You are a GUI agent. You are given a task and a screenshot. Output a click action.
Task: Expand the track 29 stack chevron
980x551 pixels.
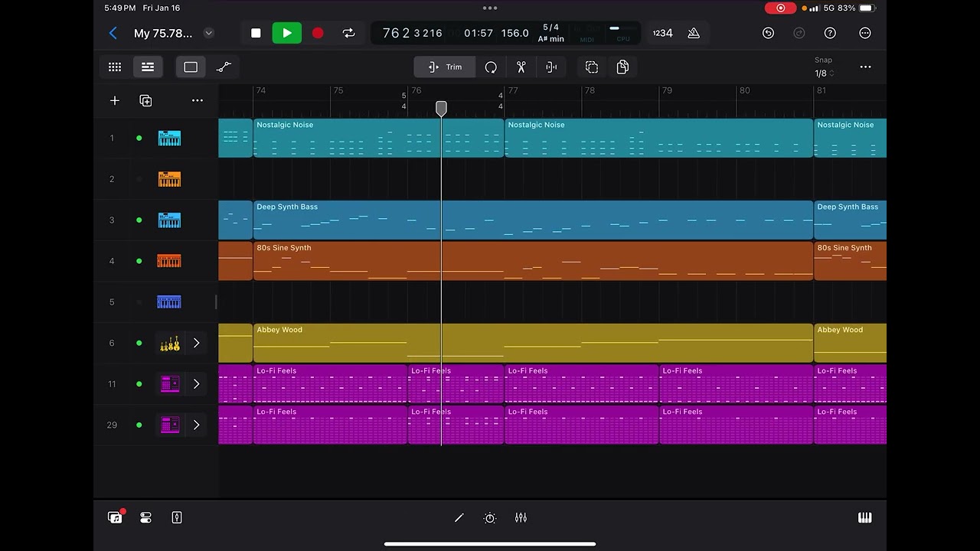196,425
